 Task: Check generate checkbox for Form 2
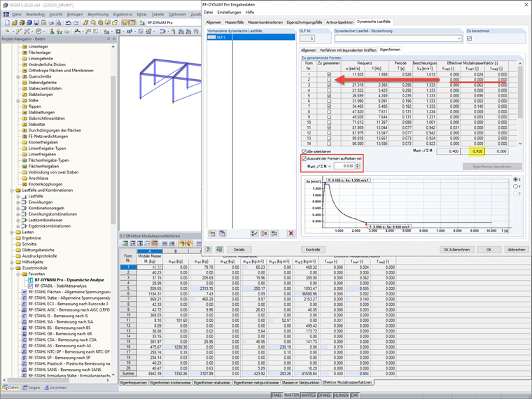pyautogui.click(x=329, y=80)
